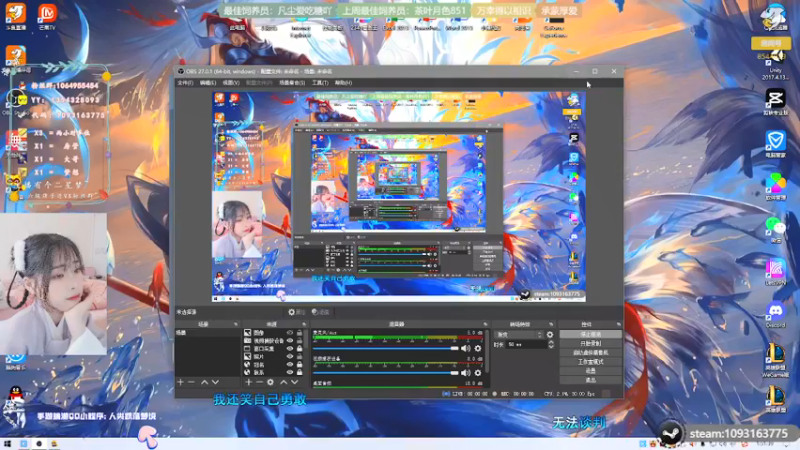Open source filters button in preview toolbar

point(320,312)
